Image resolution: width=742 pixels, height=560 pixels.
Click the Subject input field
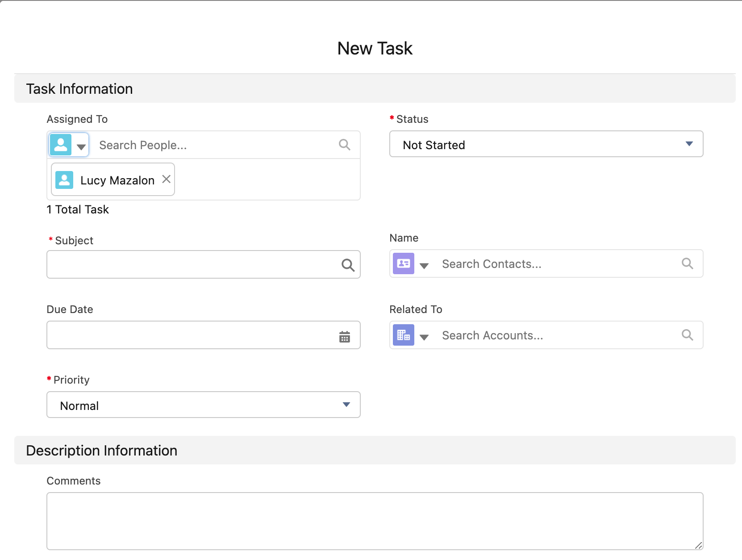pos(204,264)
